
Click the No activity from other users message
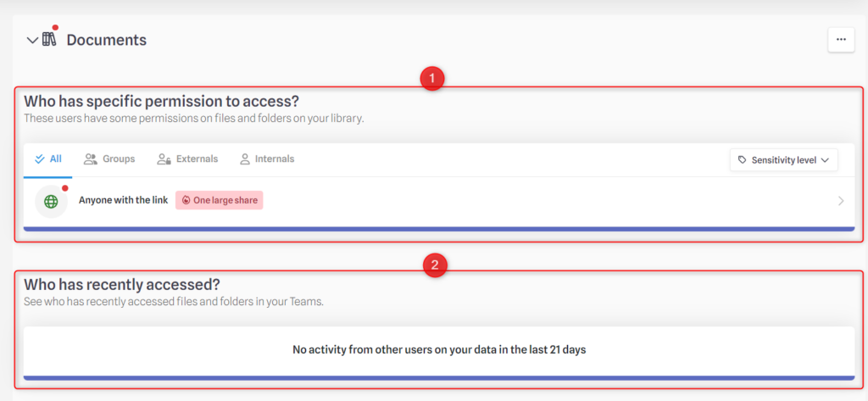pos(439,350)
